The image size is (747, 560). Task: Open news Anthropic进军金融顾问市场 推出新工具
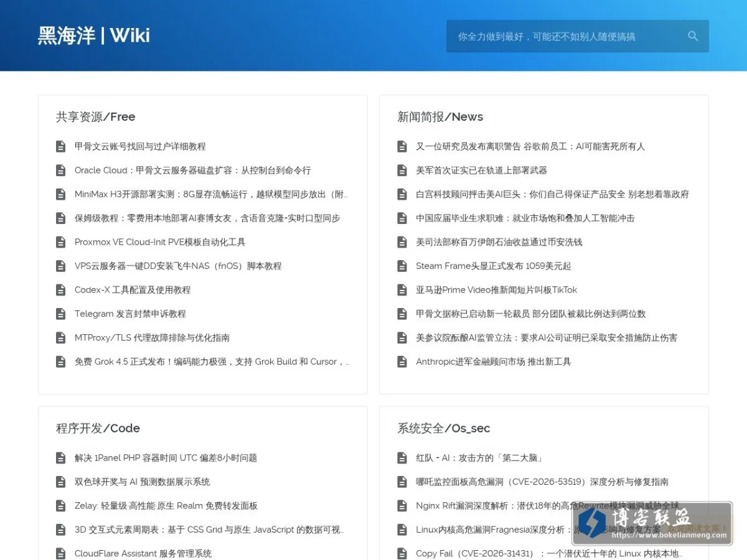point(493,362)
